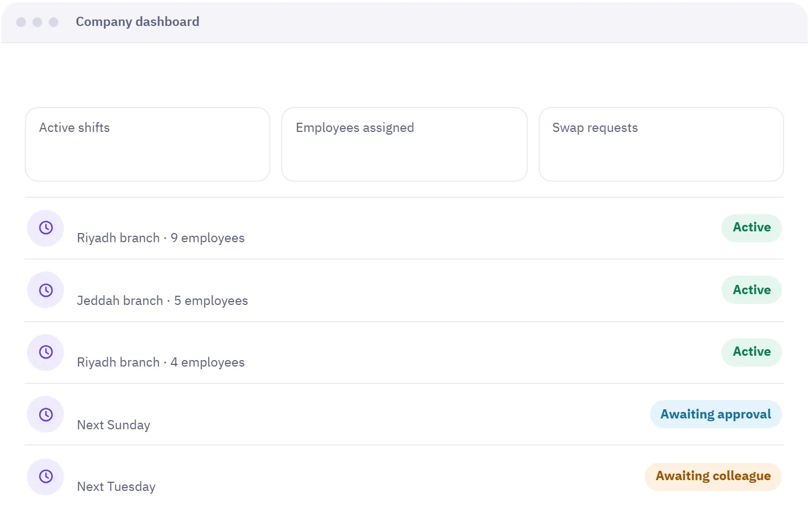Open the Employees assigned card

[404, 144]
